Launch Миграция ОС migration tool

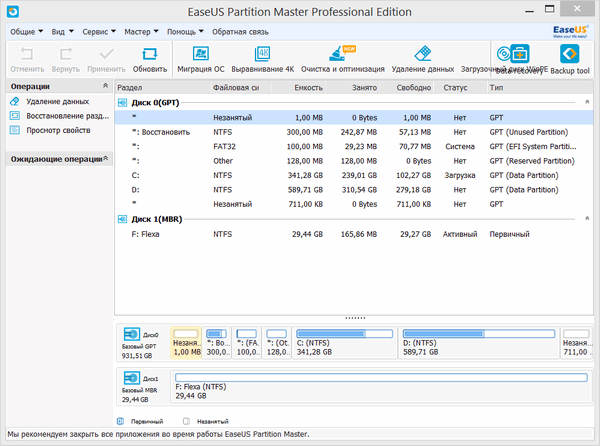pyautogui.click(x=201, y=54)
